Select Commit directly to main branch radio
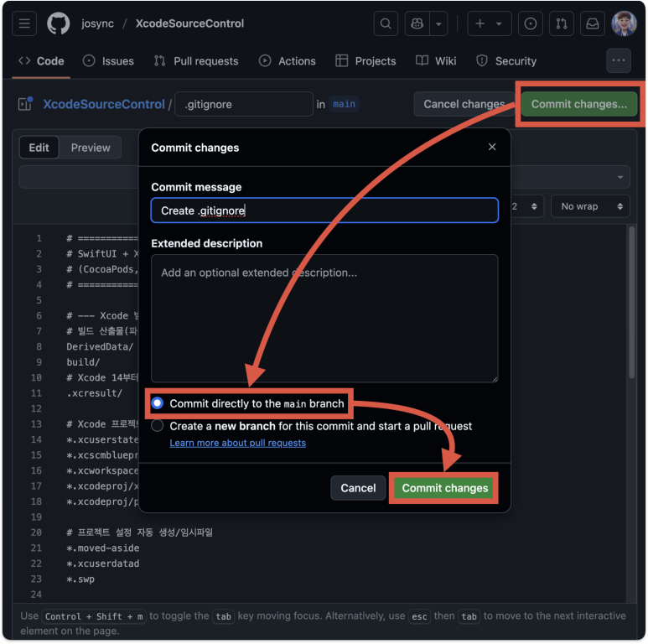 point(157,403)
